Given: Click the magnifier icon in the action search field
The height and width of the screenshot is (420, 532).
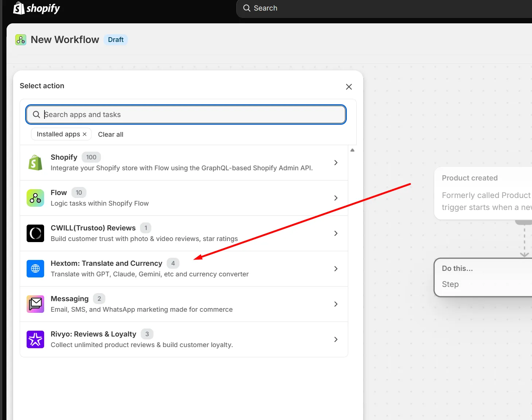Looking at the screenshot, I should (x=36, y=114).
